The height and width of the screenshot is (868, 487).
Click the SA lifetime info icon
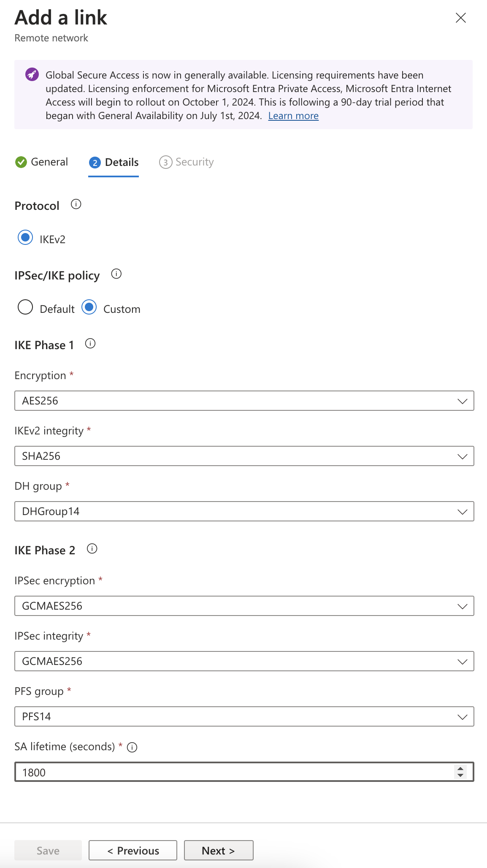[x=132, y=748]
